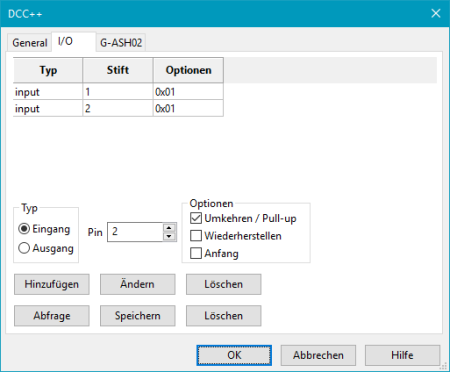Tick the Anfang checkbox
This screenshot has height=372, width=450.
pos(196,253)
